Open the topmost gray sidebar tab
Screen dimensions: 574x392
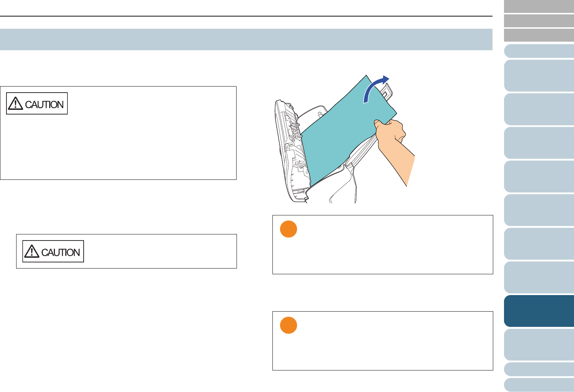[x=539, y=6]
